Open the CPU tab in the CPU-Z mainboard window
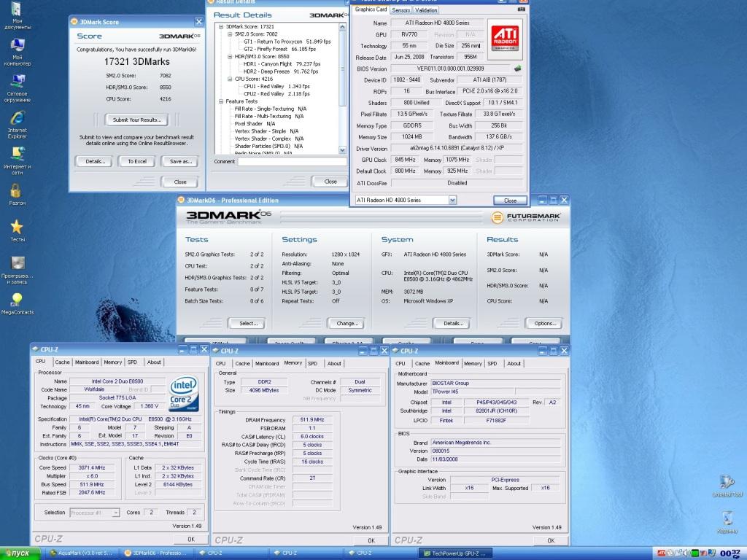Screen dimensions: 747x560 400,364
